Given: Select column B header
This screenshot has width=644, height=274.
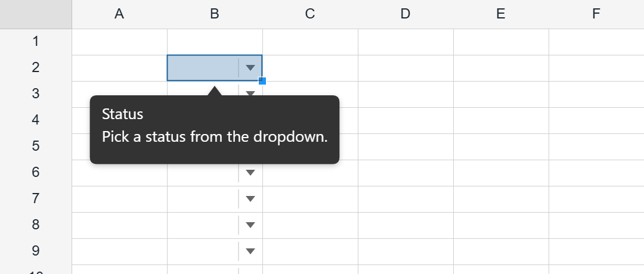Looking at the screenshot, I should [x=215, y=14].
